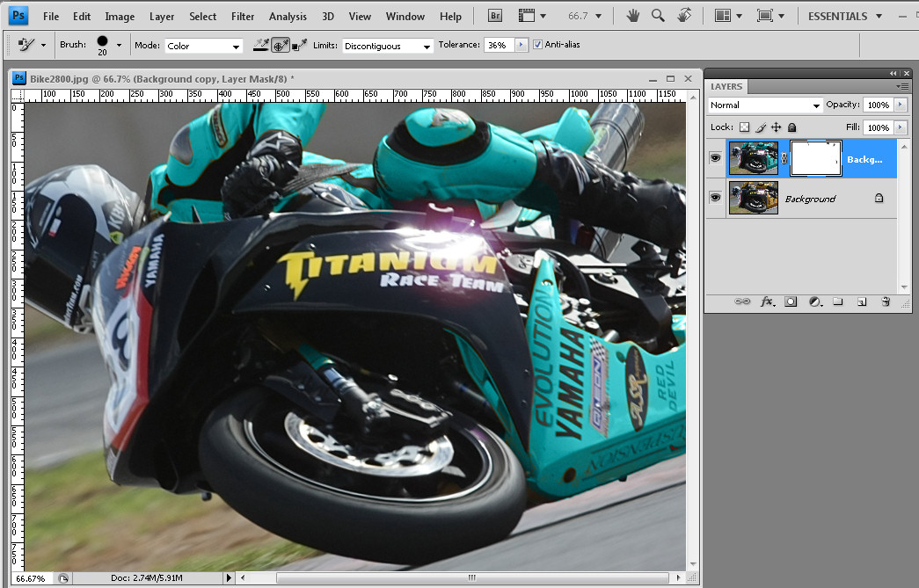Toggle the Anti-alias checkbox
Screen dimensions: 919x588
[537, 45]
